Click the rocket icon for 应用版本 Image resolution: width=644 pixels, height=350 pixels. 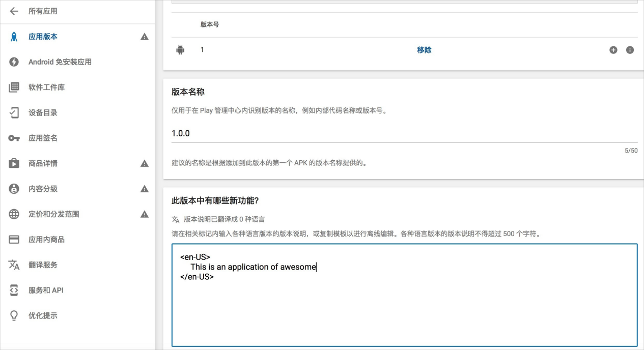coord(14,37)
